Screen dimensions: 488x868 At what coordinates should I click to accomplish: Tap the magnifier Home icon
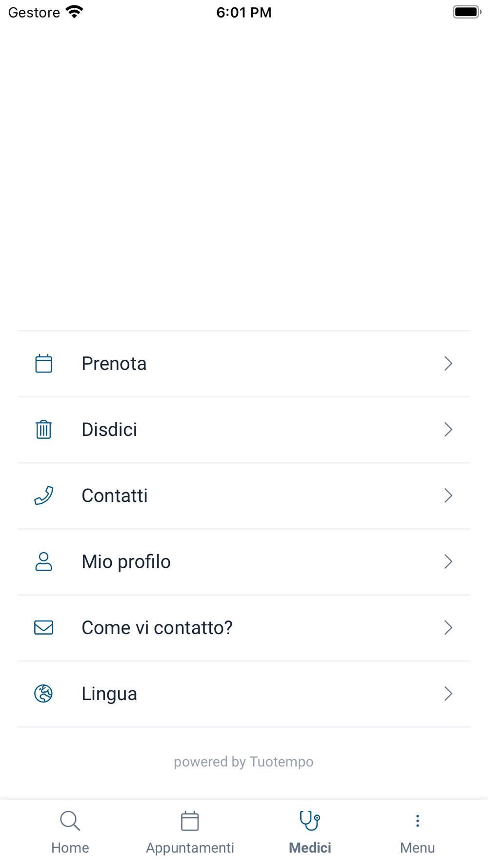tap(70, 821)
